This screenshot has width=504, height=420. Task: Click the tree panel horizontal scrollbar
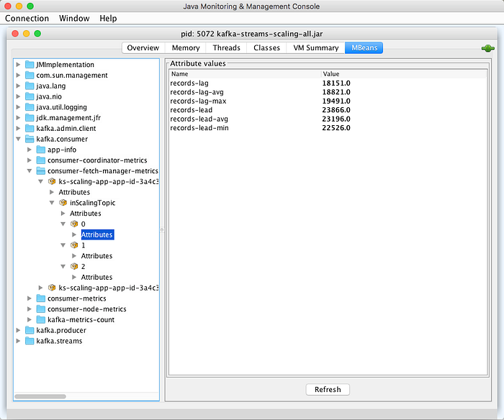(40, 396)
